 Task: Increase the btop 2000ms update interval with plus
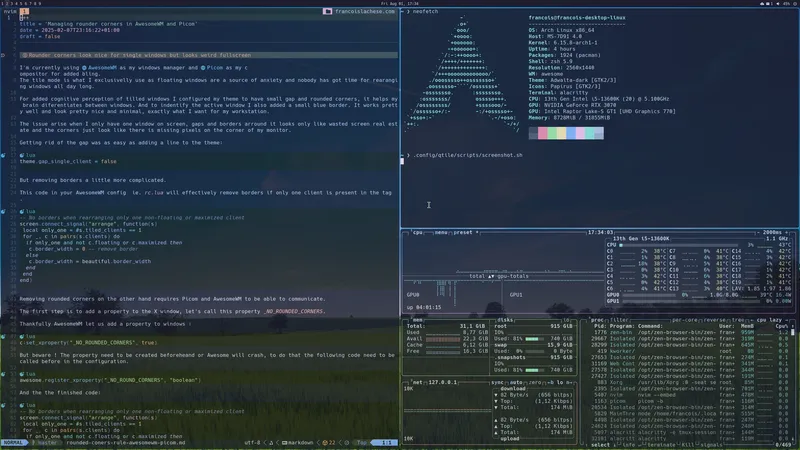tap(786, 233)
